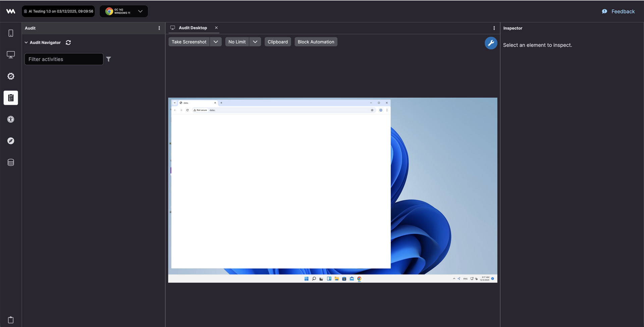Image resolution: width=644 pixels, height=327 pixels.
Task: Select the audit checklist sidebar icon
Action: point(11,98)
